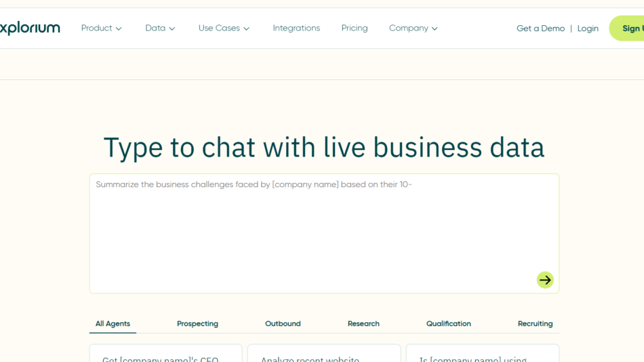Image resolution: width=644 pixels, height=362 pixels.
Task: Open the Qualification tab
Action: click(x=448, y=324)
